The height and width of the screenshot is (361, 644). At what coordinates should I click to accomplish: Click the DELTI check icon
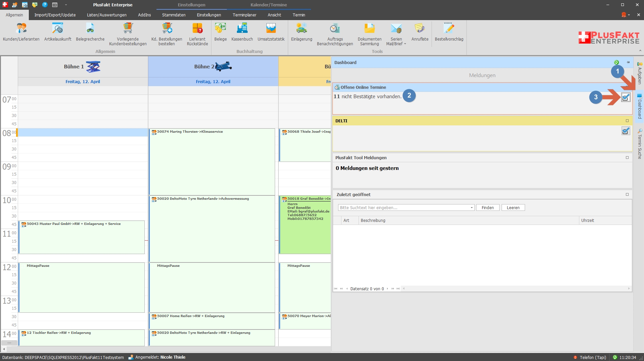pos(626,131)
